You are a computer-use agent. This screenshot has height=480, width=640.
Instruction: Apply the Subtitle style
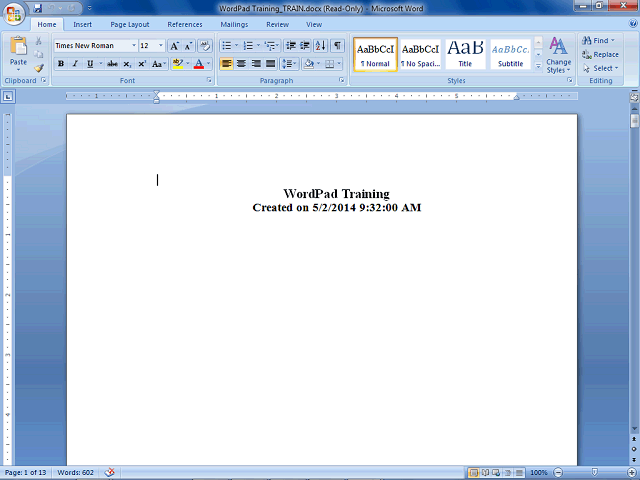(510, 54)
